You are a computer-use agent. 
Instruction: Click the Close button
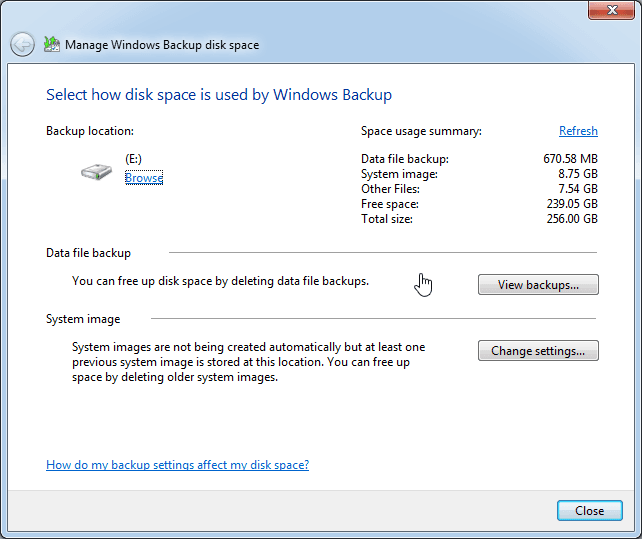[x=590, y=511]
